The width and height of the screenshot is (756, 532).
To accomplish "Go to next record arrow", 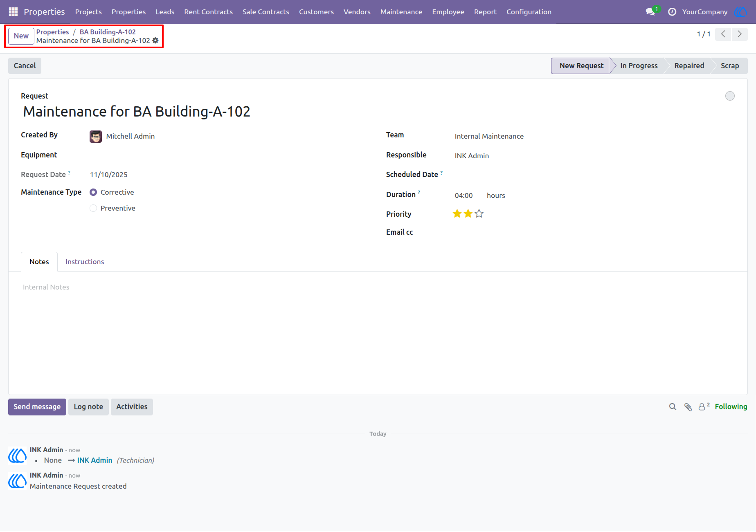I will coord(740,34).
